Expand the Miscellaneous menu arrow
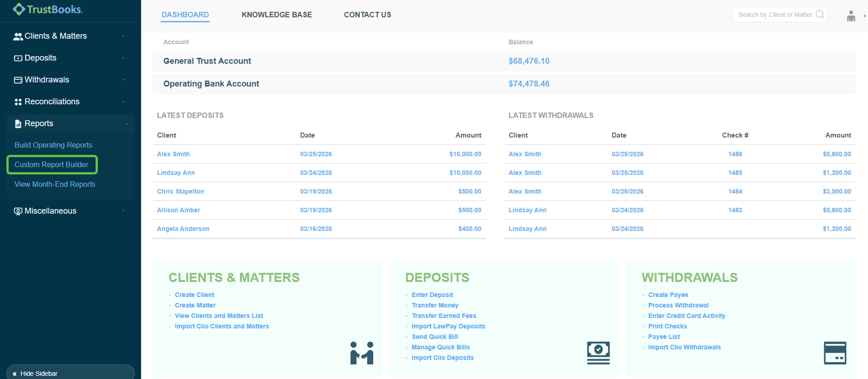 pos(123,211)
